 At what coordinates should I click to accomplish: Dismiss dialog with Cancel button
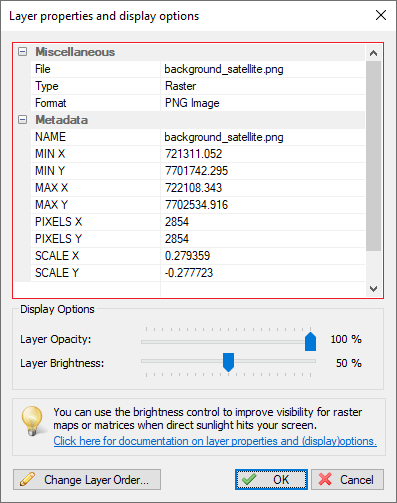point(347,479)
